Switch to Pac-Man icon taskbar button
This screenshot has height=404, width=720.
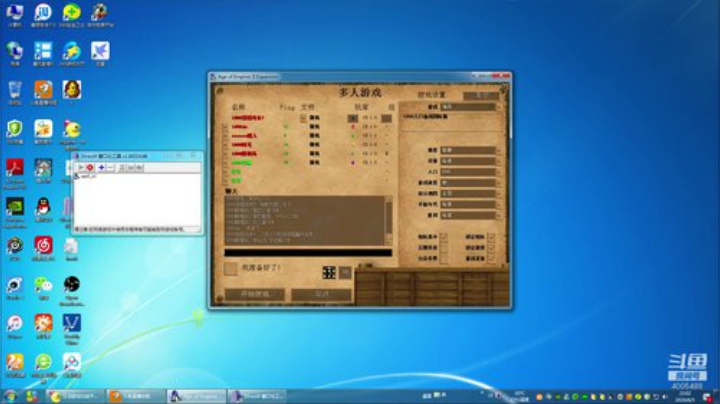pos(76,396)
